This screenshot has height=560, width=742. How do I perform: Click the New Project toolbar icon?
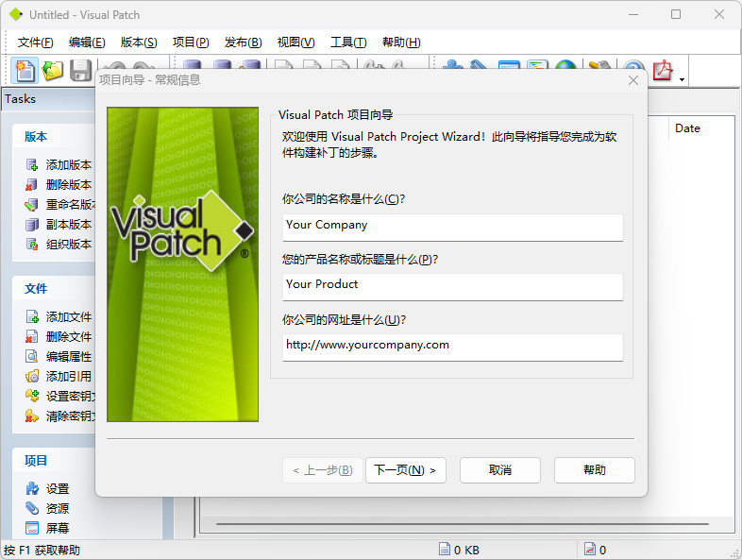[x=25, y=71]
